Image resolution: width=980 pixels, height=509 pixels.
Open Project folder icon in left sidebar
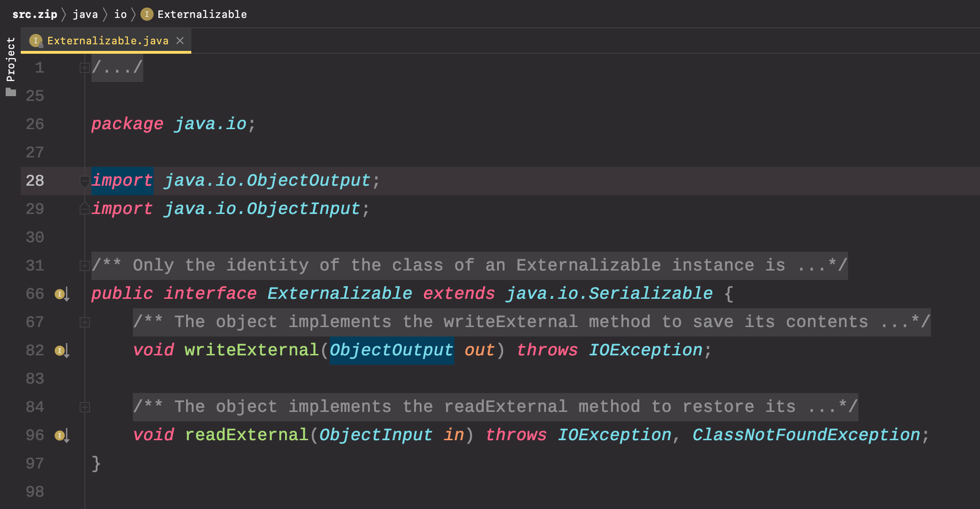click(x=11, y=92)
